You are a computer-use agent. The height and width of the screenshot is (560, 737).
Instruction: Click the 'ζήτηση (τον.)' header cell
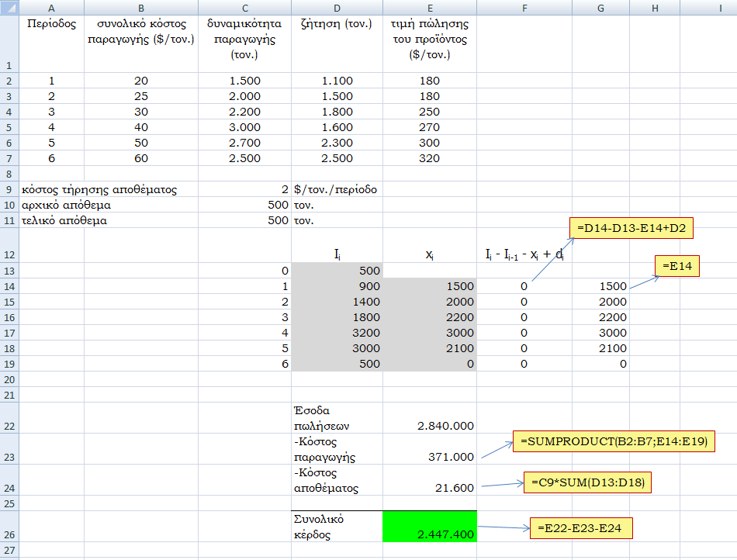tap(337, 44)
